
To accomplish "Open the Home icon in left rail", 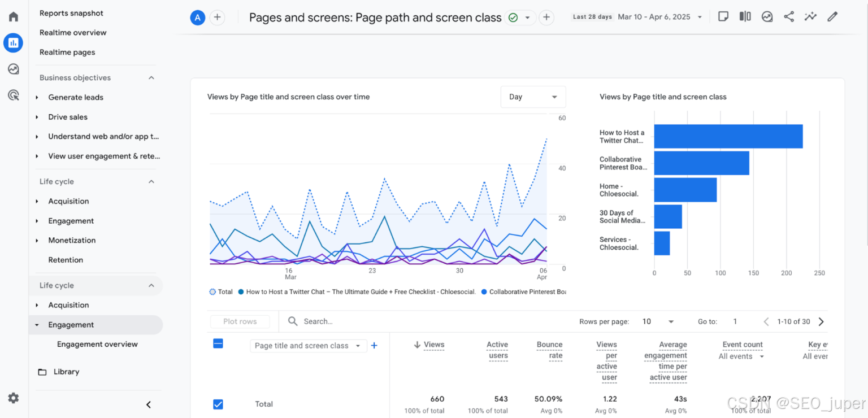I will click(14, 16).
